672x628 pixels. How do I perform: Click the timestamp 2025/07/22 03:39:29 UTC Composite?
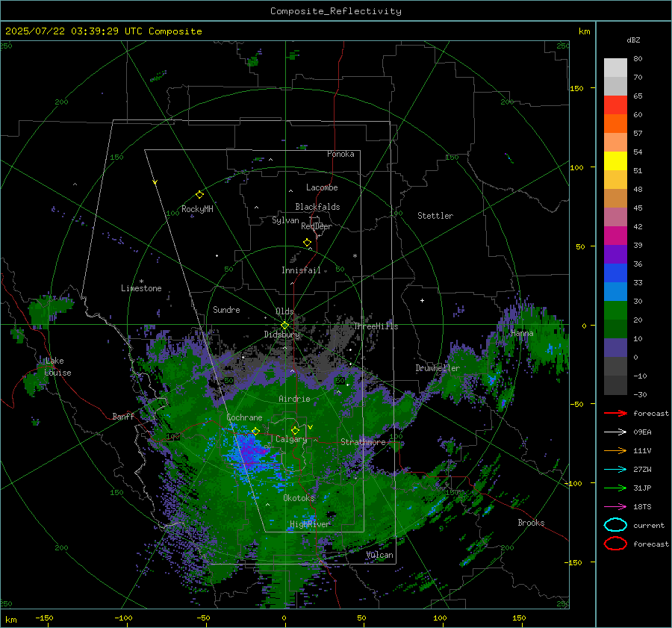pyautogui.click(x=103, y=31)
